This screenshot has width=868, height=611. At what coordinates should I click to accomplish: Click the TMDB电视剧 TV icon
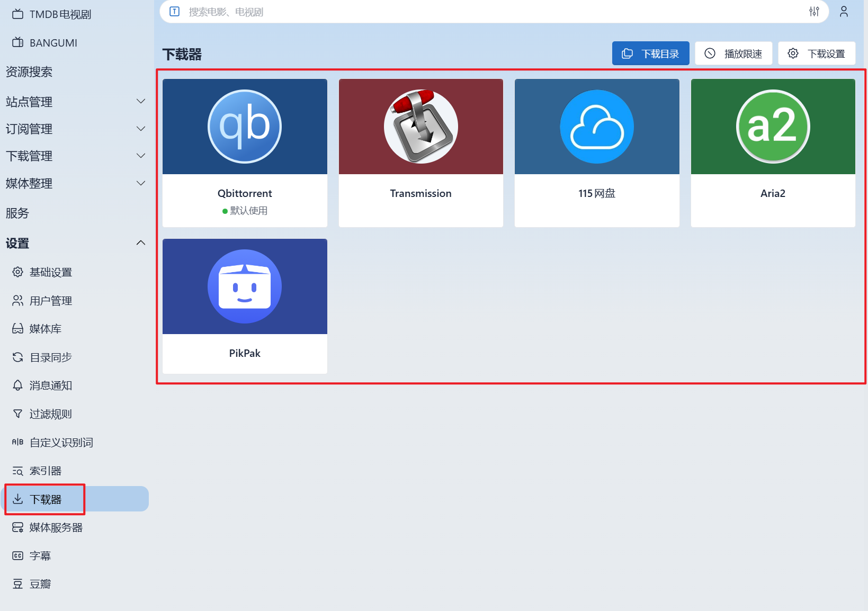click(x=17, y=14)
